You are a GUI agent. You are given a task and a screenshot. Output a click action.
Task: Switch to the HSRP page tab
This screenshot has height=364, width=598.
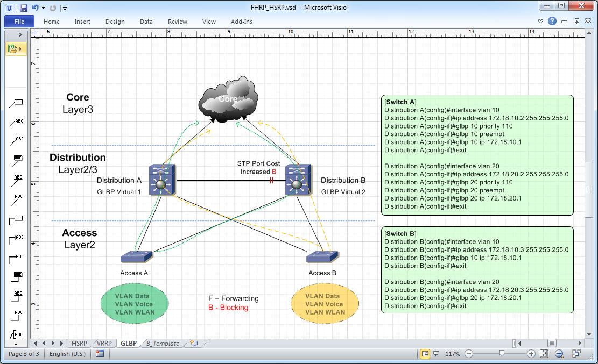pos(79,342)
